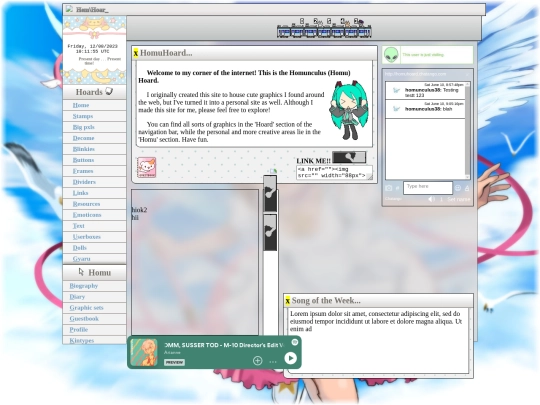Select Dividers in the sidebar

(x=84, y=182)
